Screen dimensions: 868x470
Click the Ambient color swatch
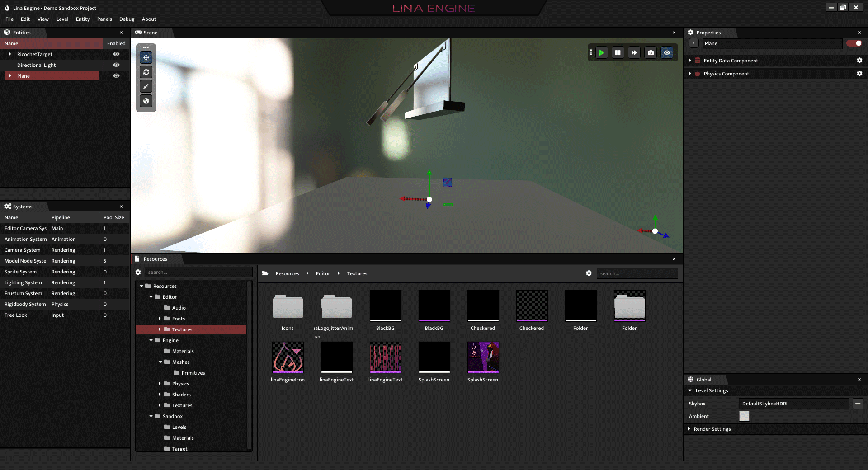744,416
